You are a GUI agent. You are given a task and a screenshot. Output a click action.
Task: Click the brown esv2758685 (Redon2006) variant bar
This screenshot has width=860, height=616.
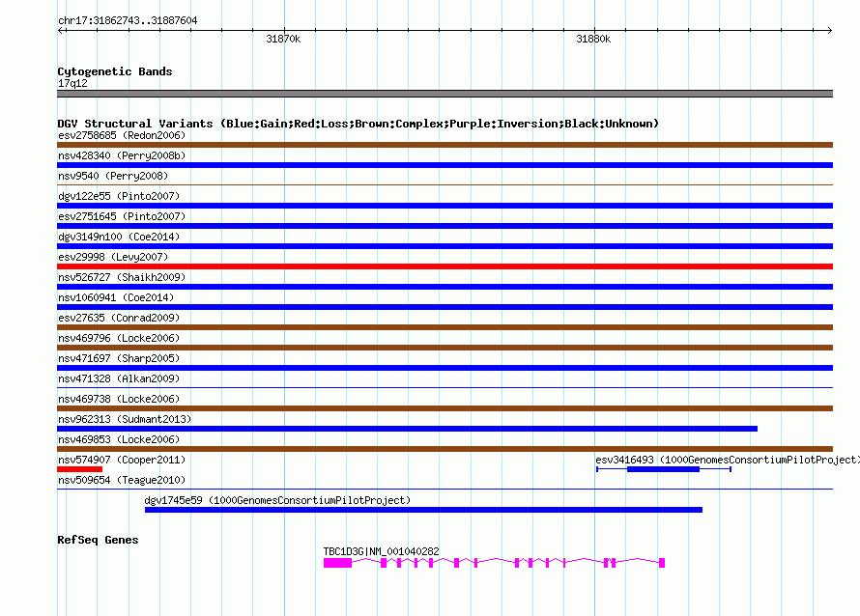coord(444,145)
